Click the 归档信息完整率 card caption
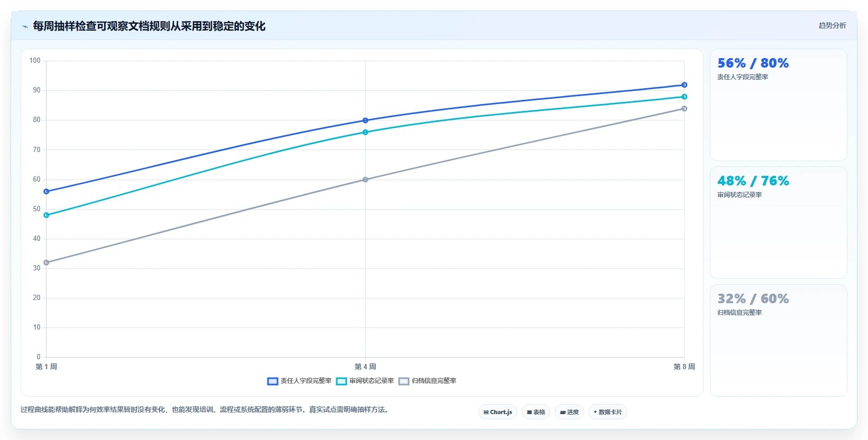 point(740,313)
